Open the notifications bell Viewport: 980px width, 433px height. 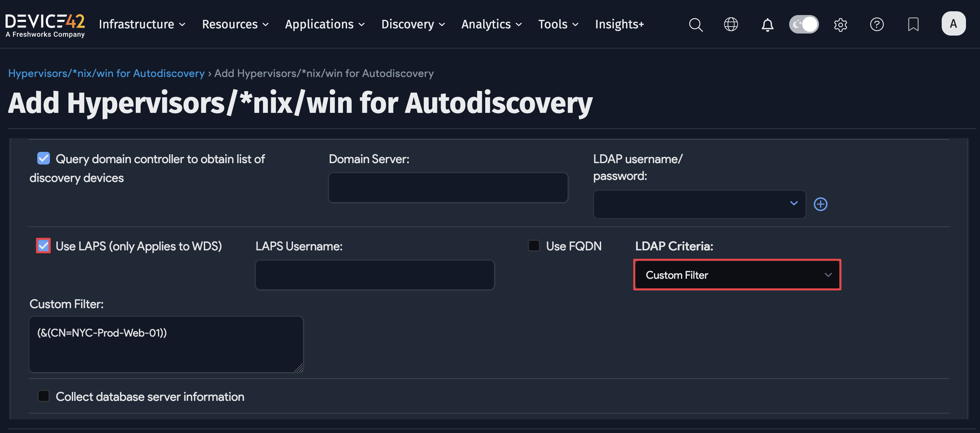[767, 25]
